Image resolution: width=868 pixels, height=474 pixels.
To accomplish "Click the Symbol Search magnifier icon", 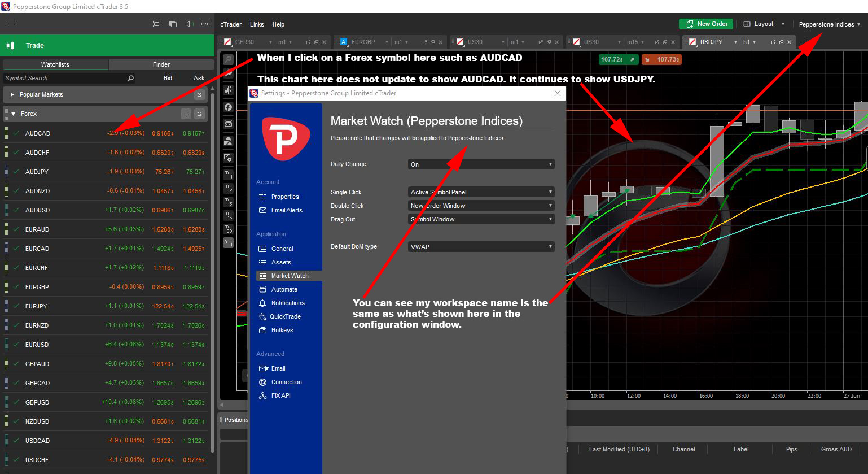I will [x=130, y=78].
